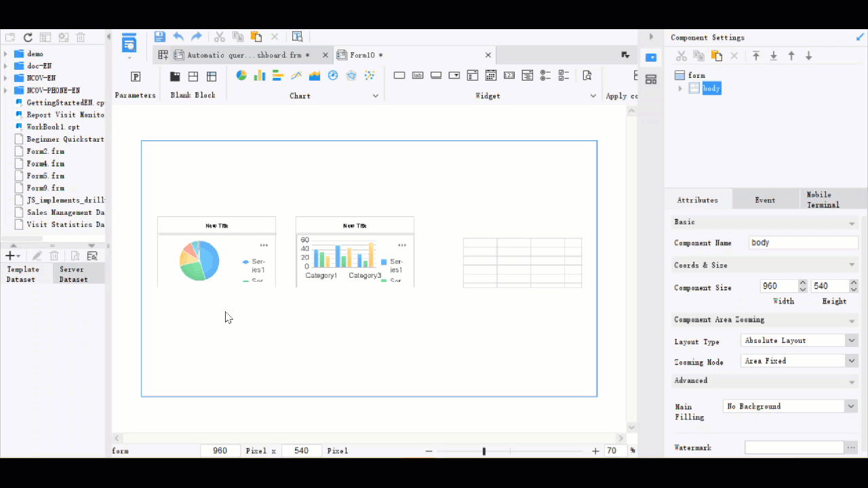Move component to top in Component Settings

click(756, 56)
